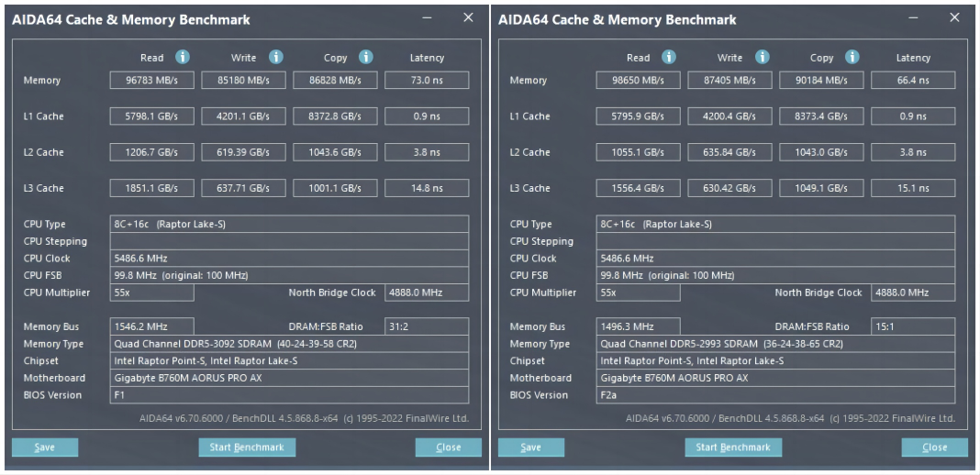Click Memory Type field DDR5-3092 SDRAM
Screen dimensions: 980x475
coord(289,344)
